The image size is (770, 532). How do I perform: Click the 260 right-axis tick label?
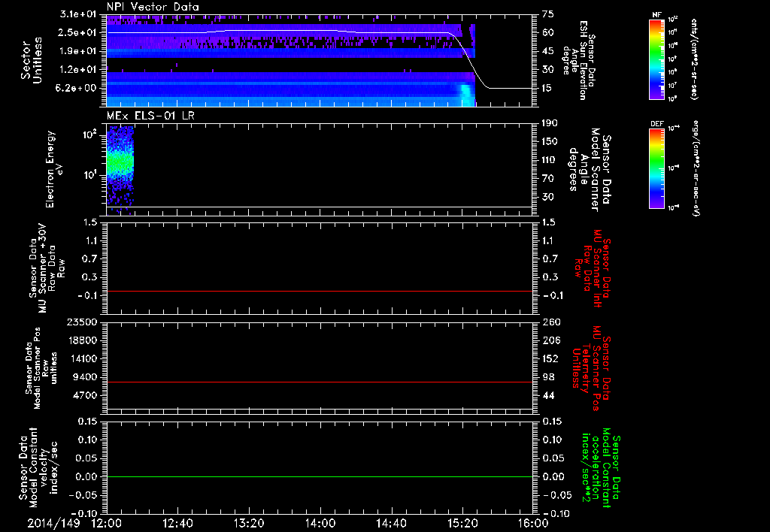point(551,322)
